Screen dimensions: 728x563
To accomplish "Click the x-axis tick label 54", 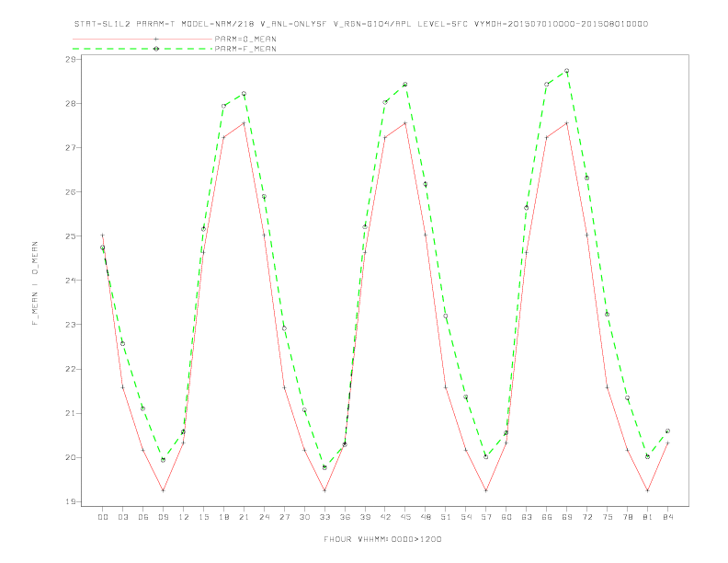I will (466, 517).
